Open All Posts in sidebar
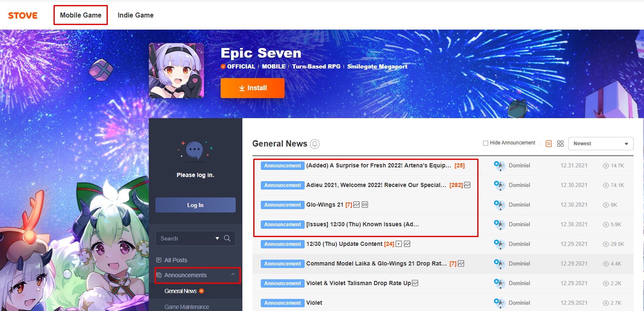The height and width of the screenshot is (311, 644). (176, 260)
